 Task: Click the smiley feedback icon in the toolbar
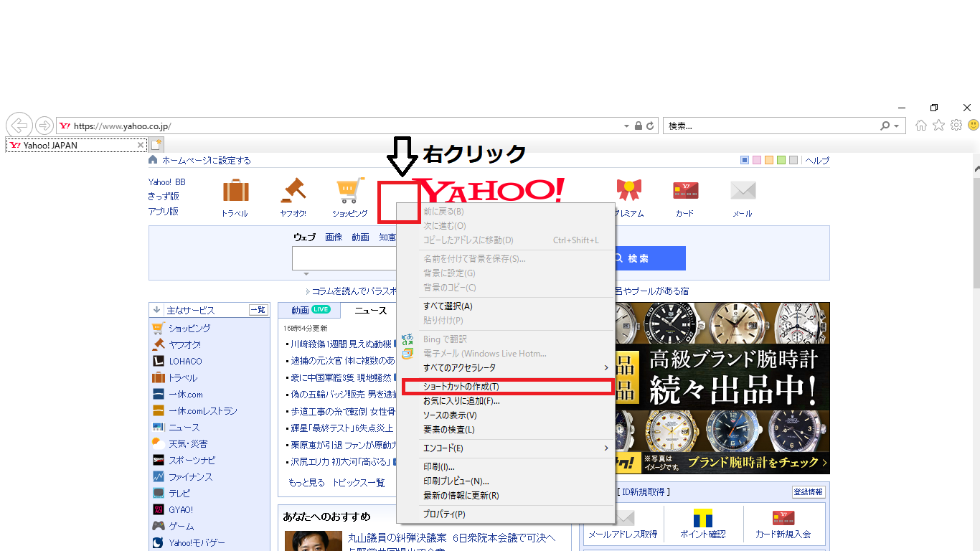pos(972,125)
